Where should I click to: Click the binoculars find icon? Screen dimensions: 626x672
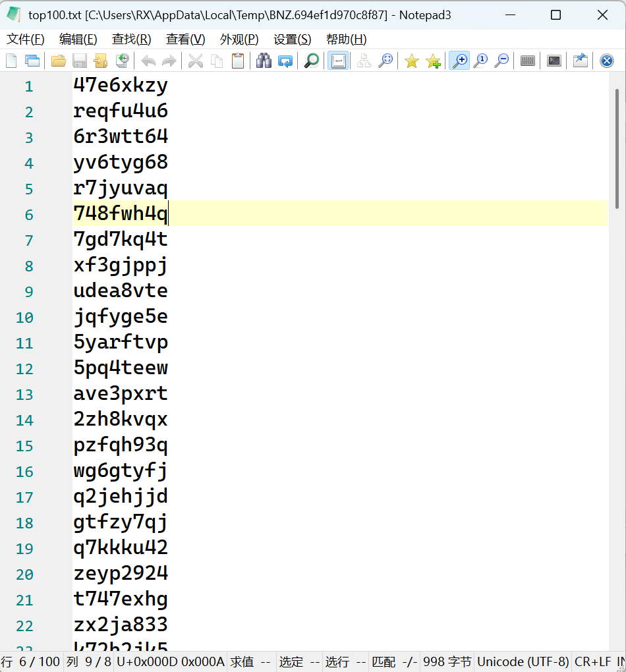point(264,61)
